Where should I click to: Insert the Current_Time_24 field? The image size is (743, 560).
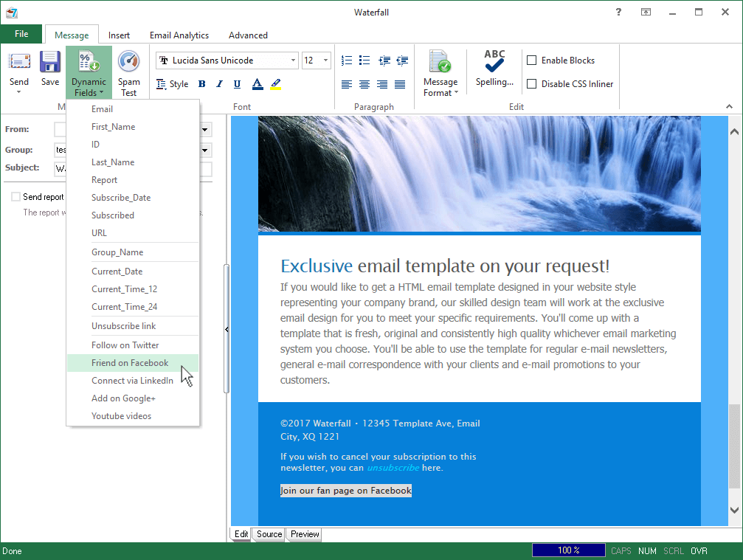point(133,306)
